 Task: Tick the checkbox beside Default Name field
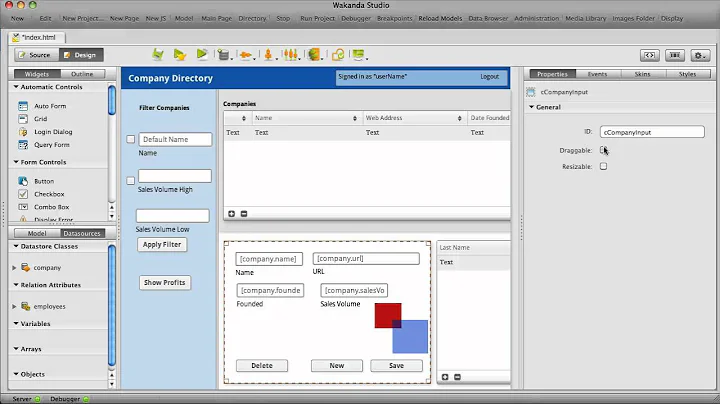131,139
